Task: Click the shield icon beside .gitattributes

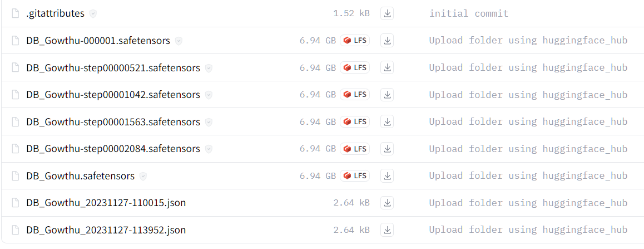Action: 93,13
